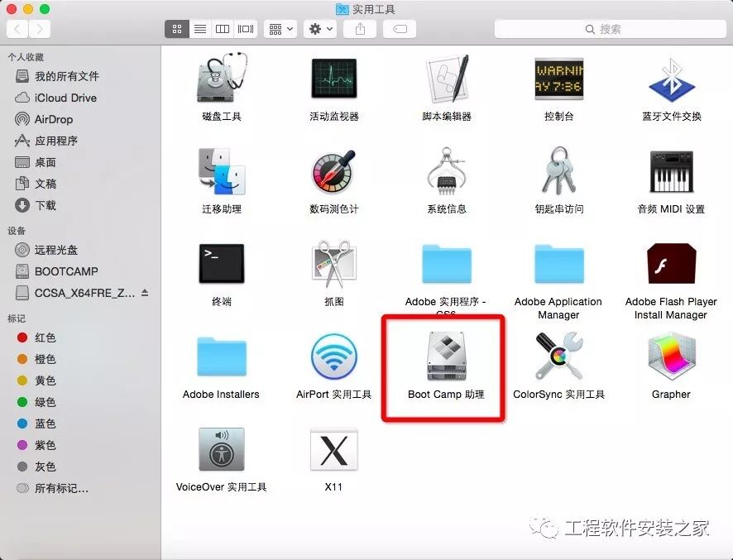Viewport: 733px width, 560px height.
Task: Click the 搜索 search field
Action: pos(610,29)
